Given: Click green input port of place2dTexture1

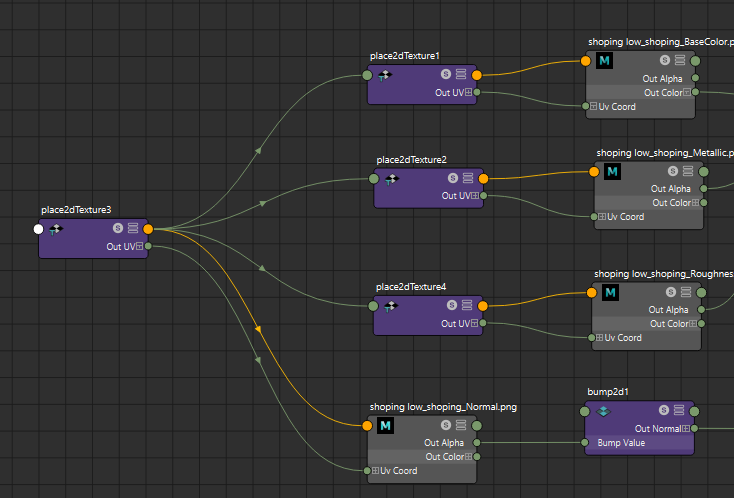Looking at the screenshot, I should pyautogui.click(x=367, y=75).
